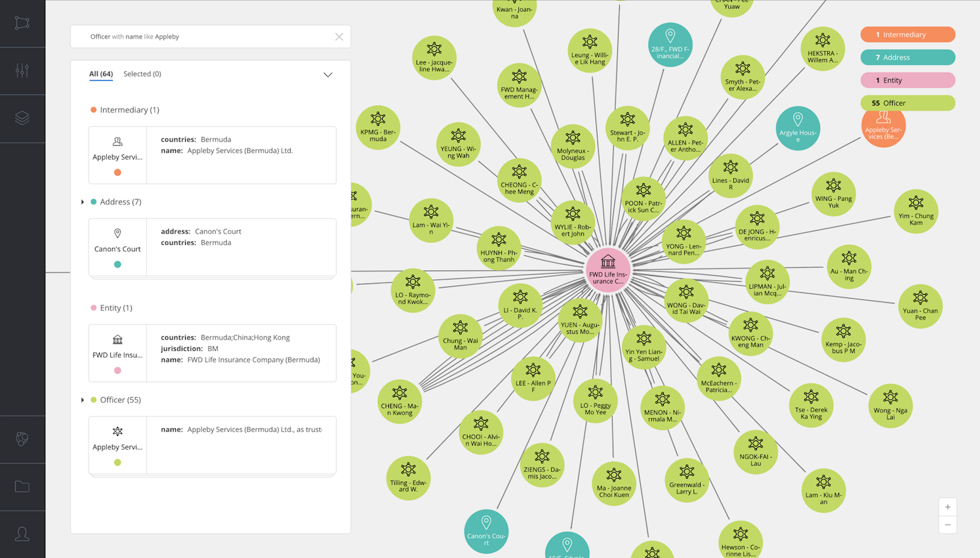Select the WING - Pang Yuk node

click(834, 194)
